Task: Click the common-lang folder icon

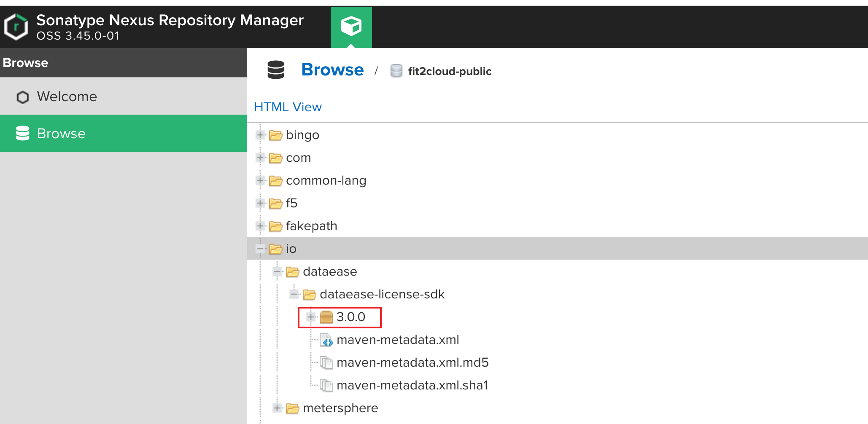Action: click(x=276, y=180)
